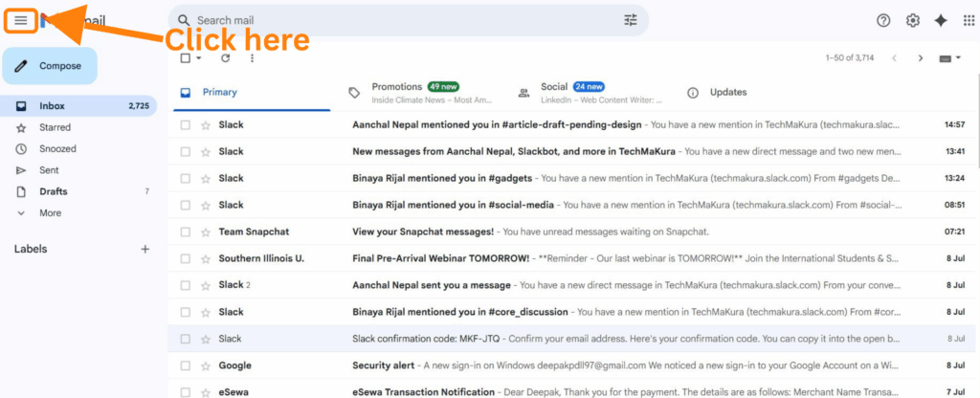Switch to the Social tab

590,93
